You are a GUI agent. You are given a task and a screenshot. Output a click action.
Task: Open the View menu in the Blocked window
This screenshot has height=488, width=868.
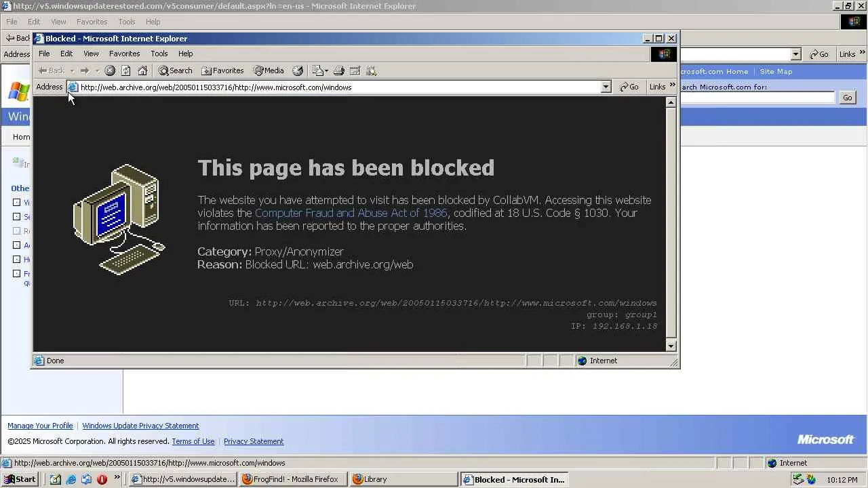pos(91,54)
